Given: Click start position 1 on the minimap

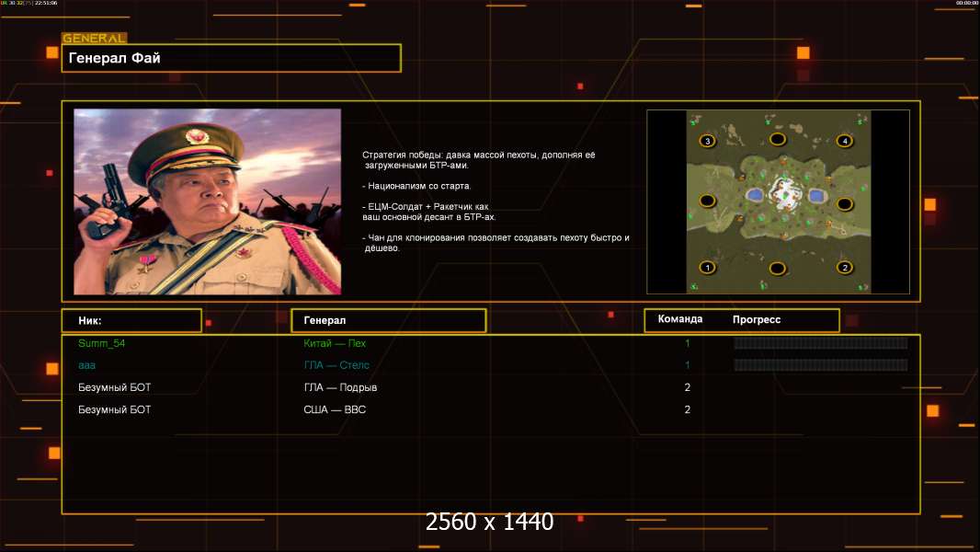Looking at the screenshot, I should click(707, 268).
